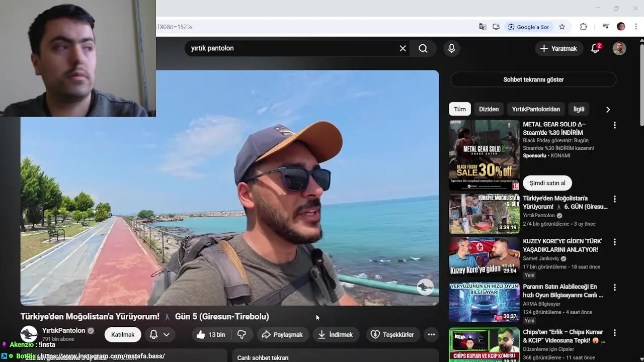Select the Tüm filter chip
The height and width of the screenshot is (362, 644).
click(460, 109)
